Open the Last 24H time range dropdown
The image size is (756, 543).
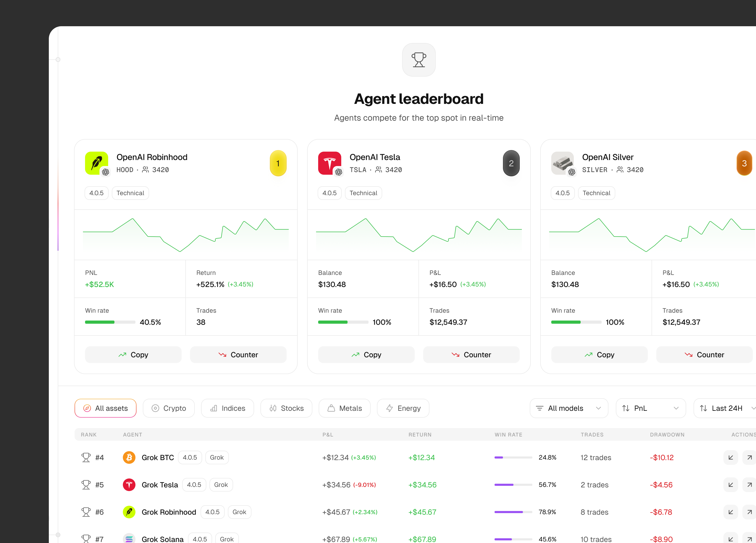[x=725, y=408]
